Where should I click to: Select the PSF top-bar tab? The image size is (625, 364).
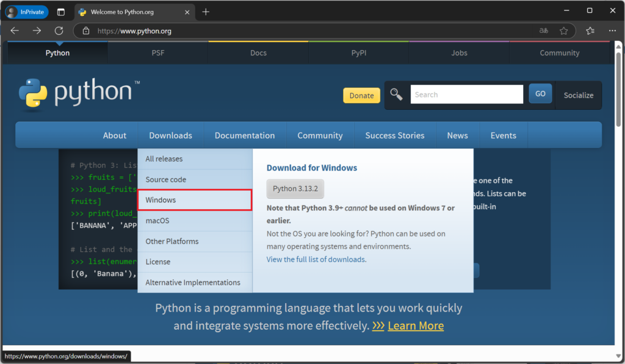click(x=158, y=52)
